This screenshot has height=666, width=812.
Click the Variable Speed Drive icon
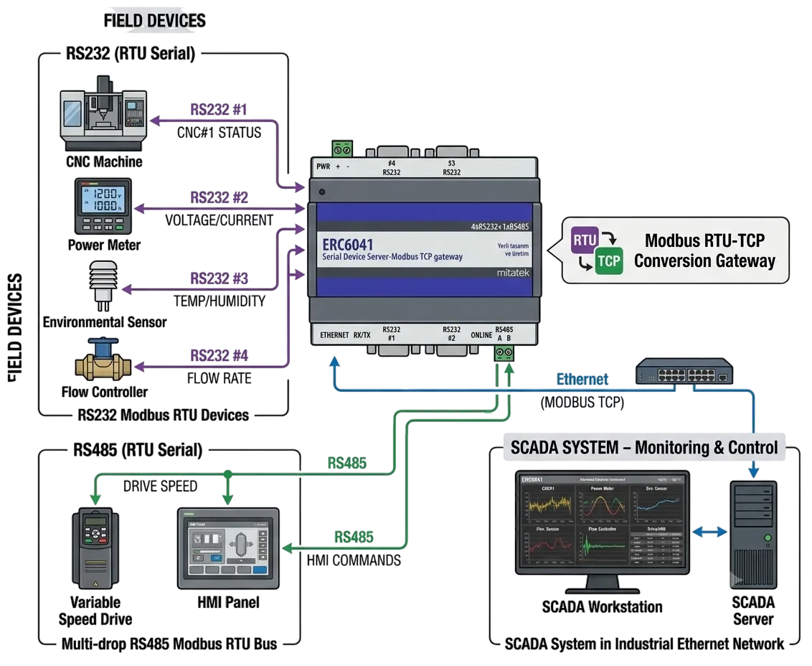[95, 548]
